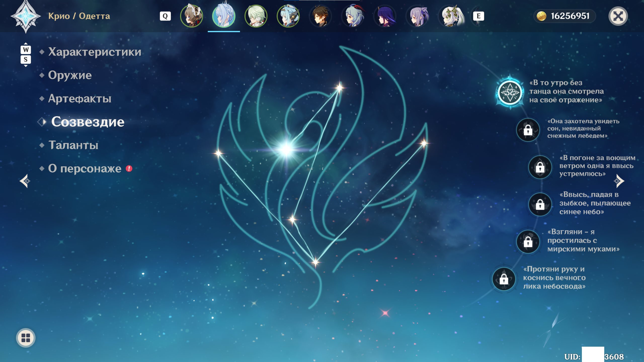Click the W key menu-up indicator
This screenshot has height=362, width=644.
point(26,50)
